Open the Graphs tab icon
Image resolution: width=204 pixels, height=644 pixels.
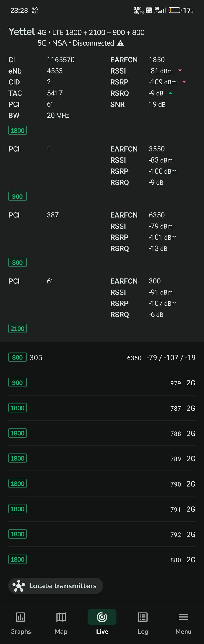(x=20, y=617)
